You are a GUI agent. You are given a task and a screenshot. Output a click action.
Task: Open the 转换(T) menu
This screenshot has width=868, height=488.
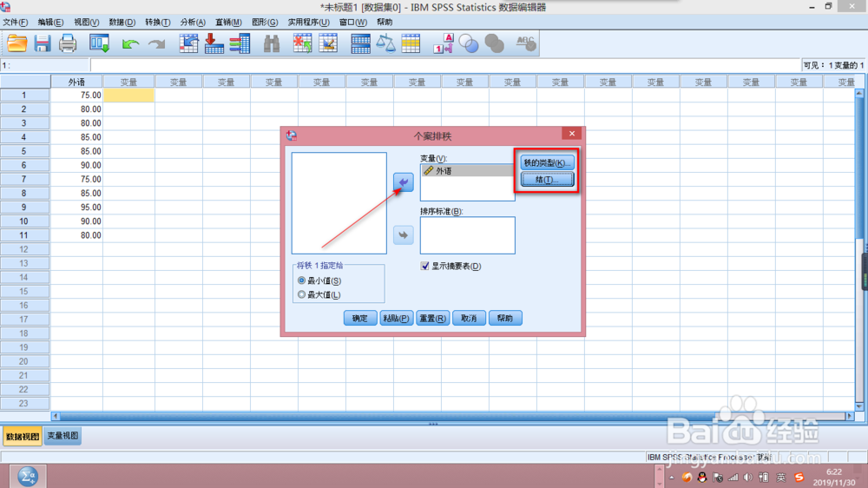click(158, 23)
